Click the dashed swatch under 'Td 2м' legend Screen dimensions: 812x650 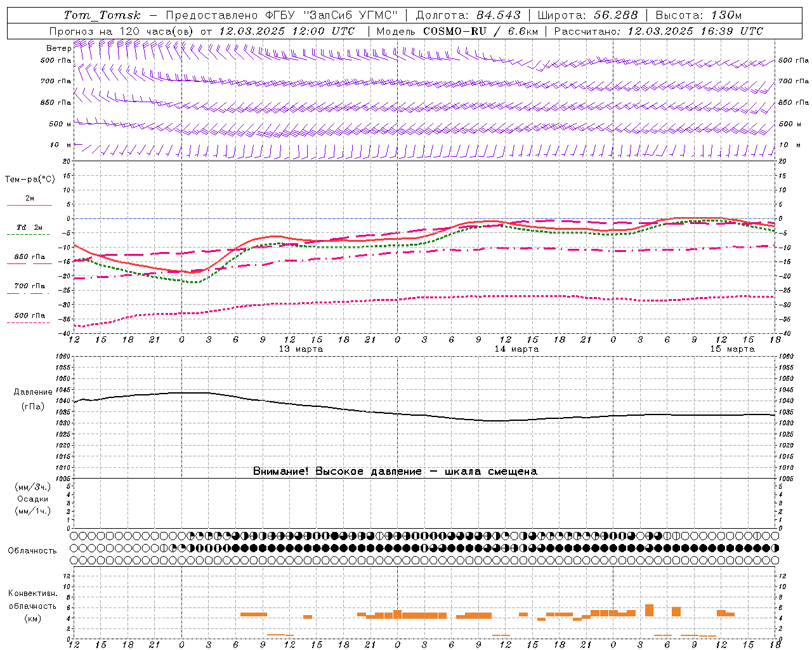29,234
